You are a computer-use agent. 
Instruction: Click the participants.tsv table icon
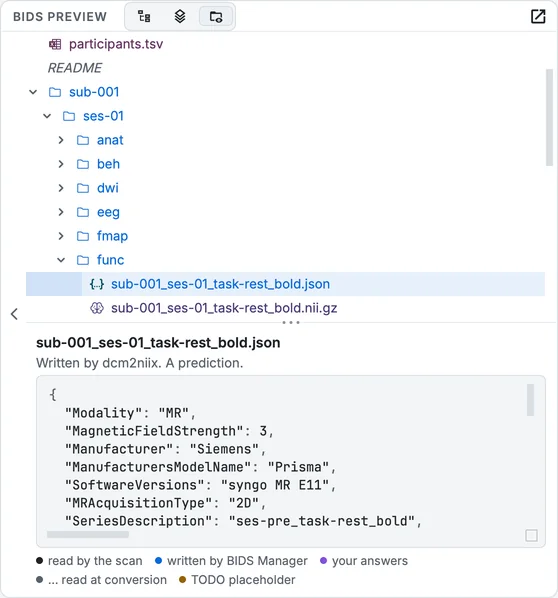55,44
